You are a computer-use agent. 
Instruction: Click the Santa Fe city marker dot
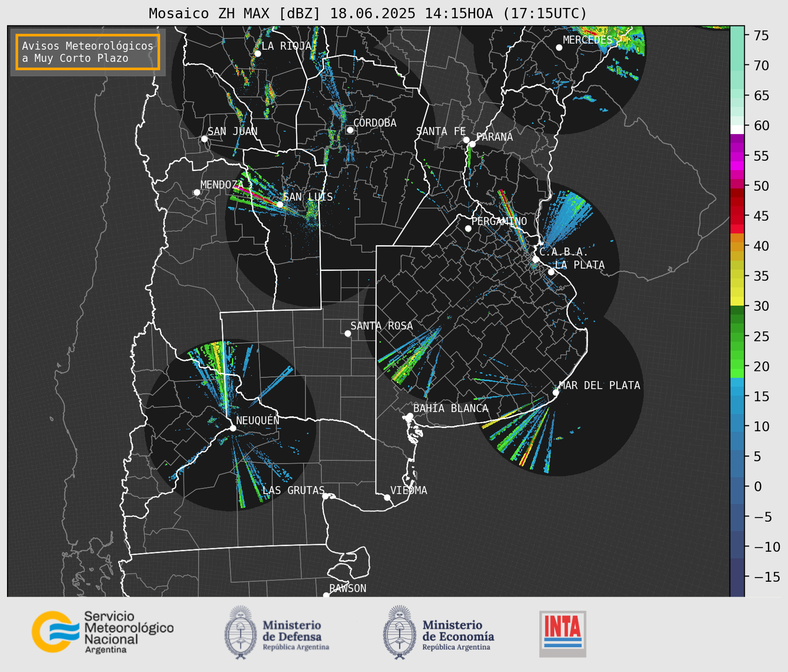tap(466, 140)
